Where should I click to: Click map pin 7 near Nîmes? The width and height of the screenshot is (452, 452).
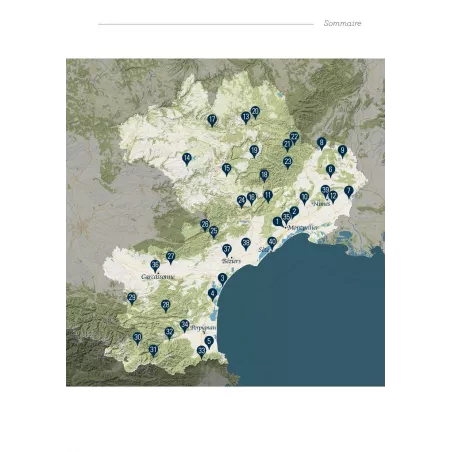(349, 192)
